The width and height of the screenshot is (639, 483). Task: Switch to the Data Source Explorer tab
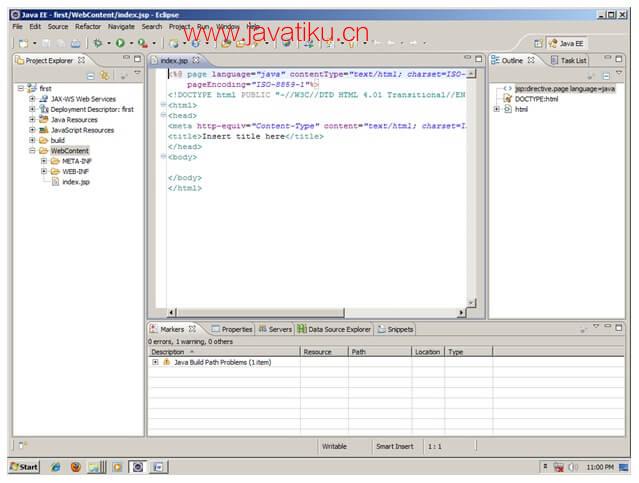[x=334, y=329]
